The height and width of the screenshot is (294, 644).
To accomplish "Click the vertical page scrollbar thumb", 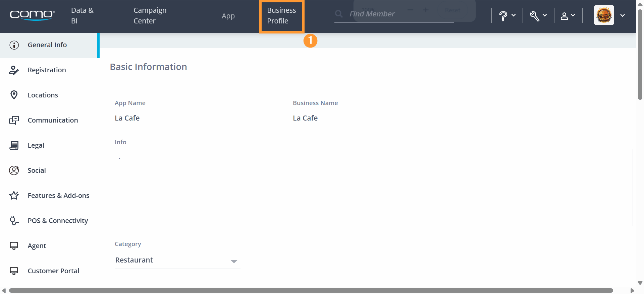I will tap(640, 55).
